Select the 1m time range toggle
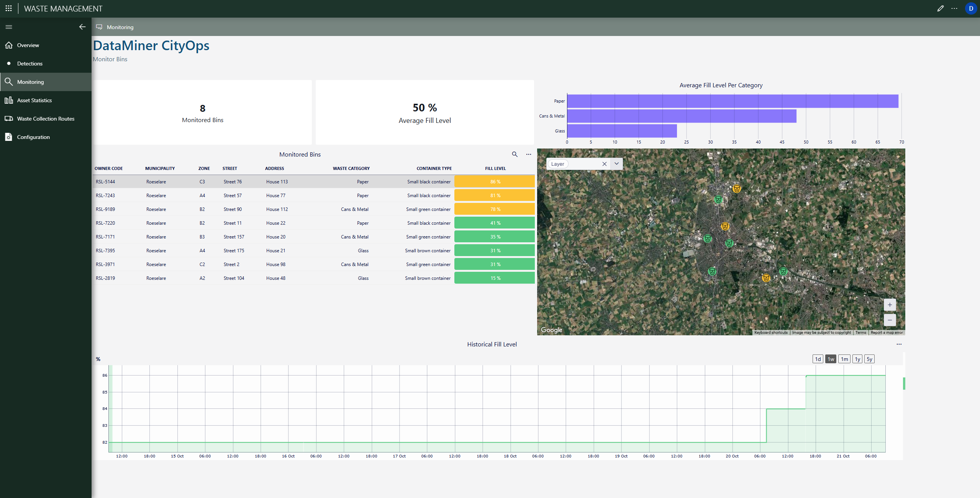Image resolution: width=980 pixels, height=498 pixels. tap(844, 359)
